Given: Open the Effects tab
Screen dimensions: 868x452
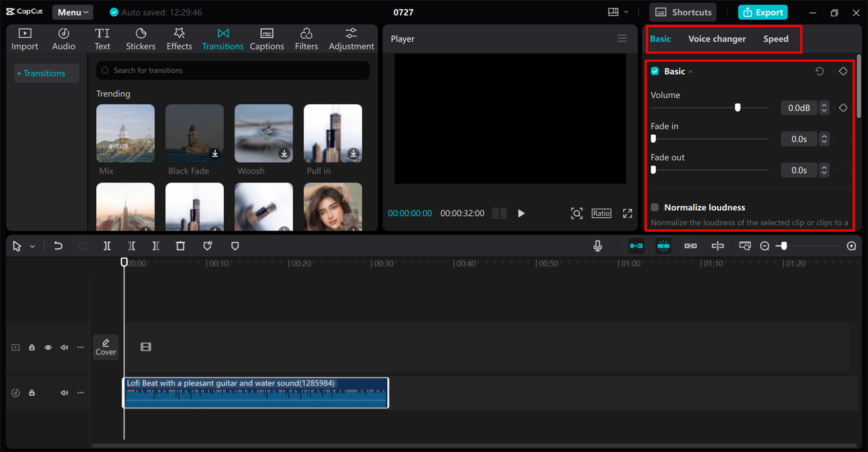Looking at the screenshot, I should tap(179, 39).
